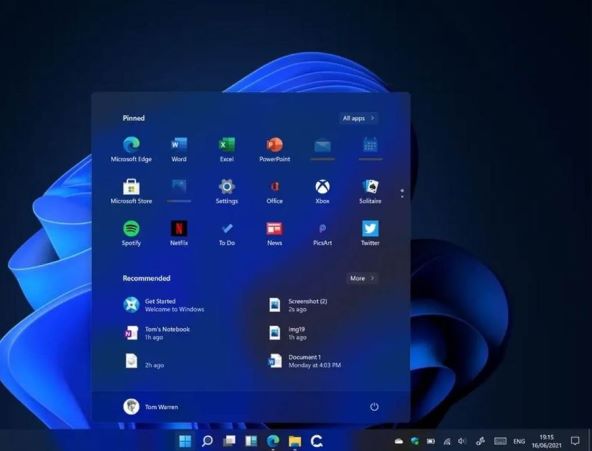Open the Xbox app
This screenshot has height=451, width=592.
click(x=322, y=191)
